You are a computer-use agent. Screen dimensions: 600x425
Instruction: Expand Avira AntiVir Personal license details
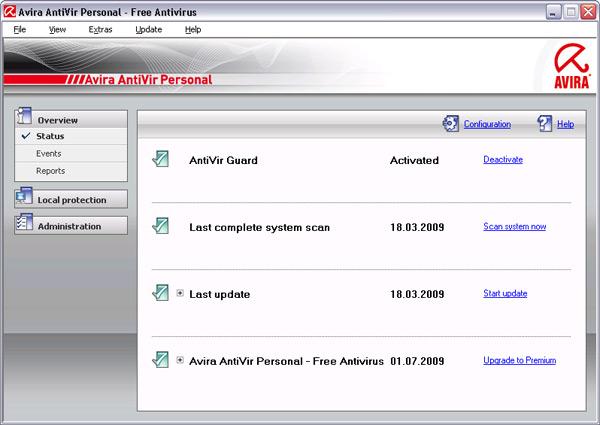coord(180,360)
